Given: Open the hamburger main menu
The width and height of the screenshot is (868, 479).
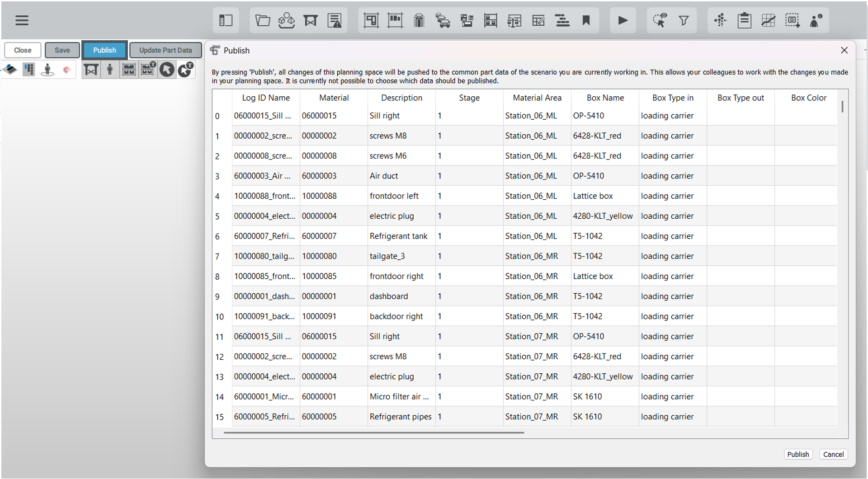Looking at the screenshot, I should [22, 20].
